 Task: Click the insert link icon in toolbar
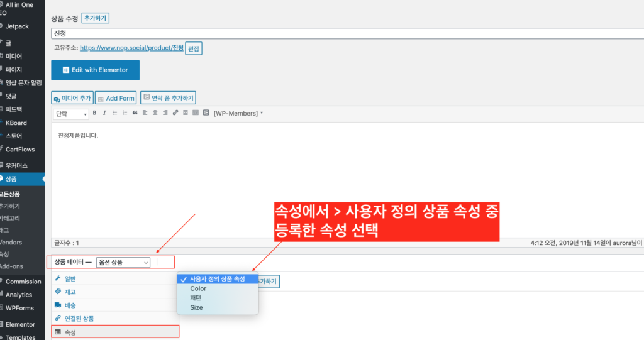(x=175, y=113)
